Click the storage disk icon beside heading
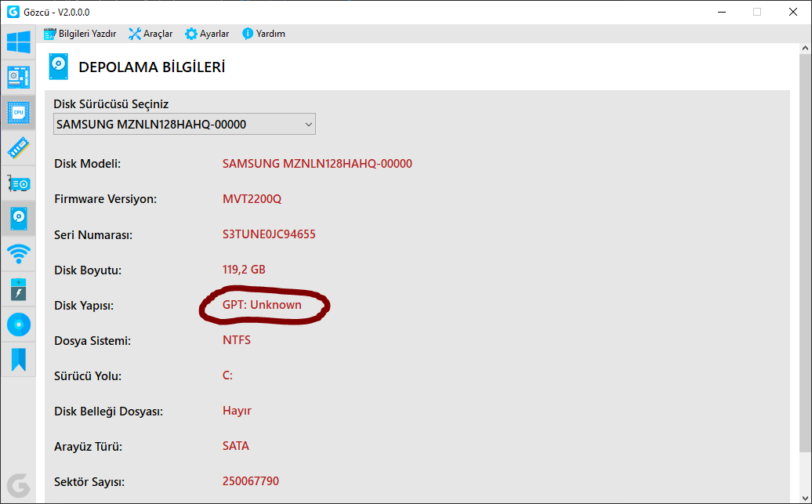This screenshot has width=812, height=504. pyautogui.click(x=59, y=67)
